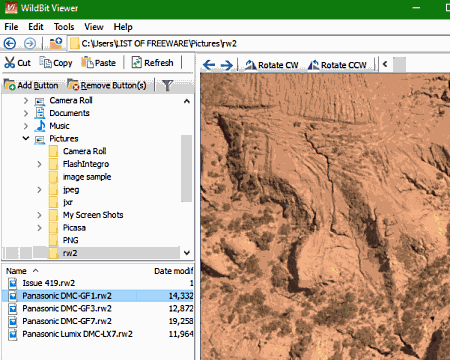The image size is (450, 360).
Task: Expand the top Camera Roll tree node
Action: [26, 100]
